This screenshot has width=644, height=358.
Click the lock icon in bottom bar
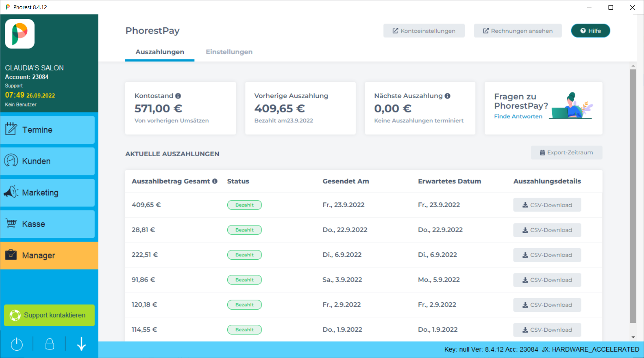(x=50, y=344)
